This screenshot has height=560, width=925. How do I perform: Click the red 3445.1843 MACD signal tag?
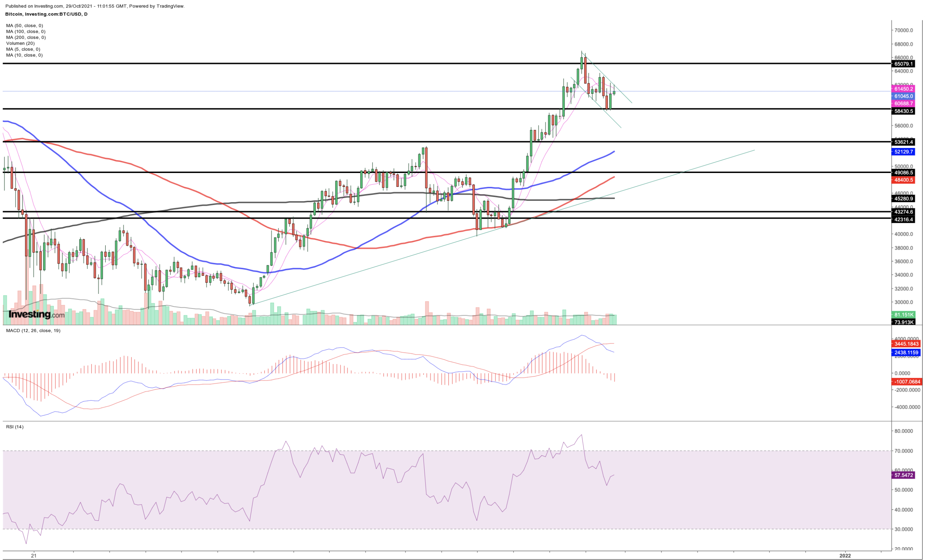[x=906, y=344]
